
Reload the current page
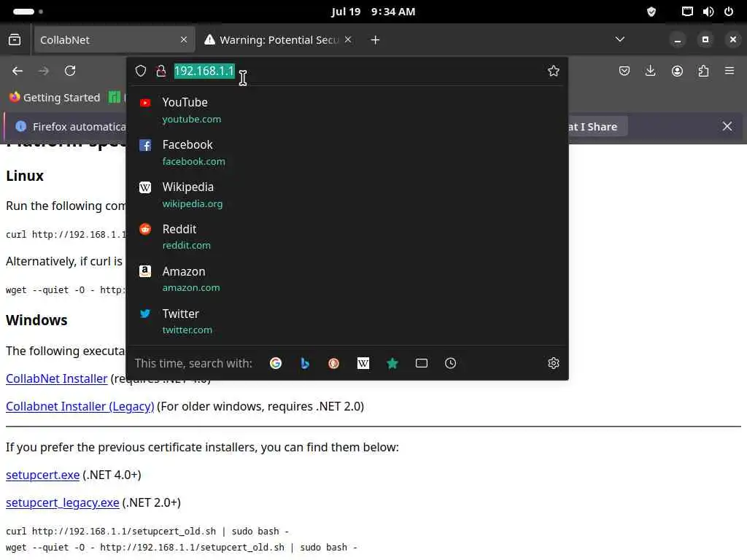pyautogui.click(x=70, y=71)
